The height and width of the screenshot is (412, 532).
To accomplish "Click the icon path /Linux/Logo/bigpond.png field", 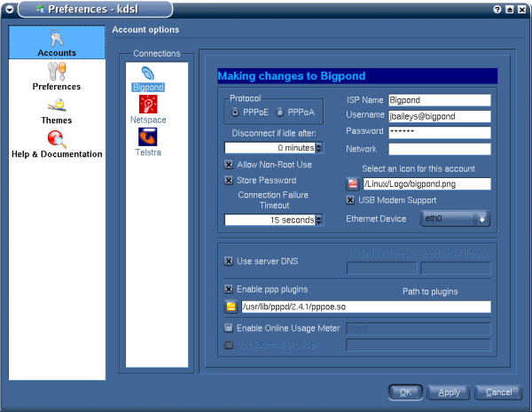I will (426, 183).
